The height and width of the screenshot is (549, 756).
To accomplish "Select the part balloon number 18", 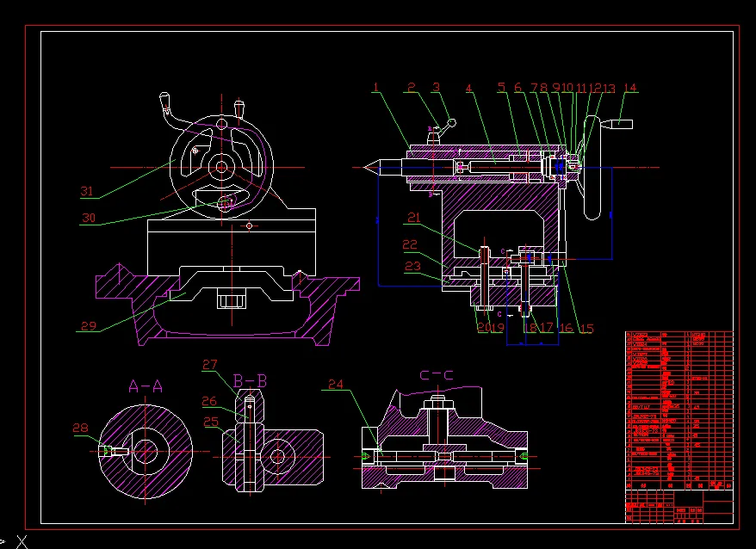I will tap(530, 328).
